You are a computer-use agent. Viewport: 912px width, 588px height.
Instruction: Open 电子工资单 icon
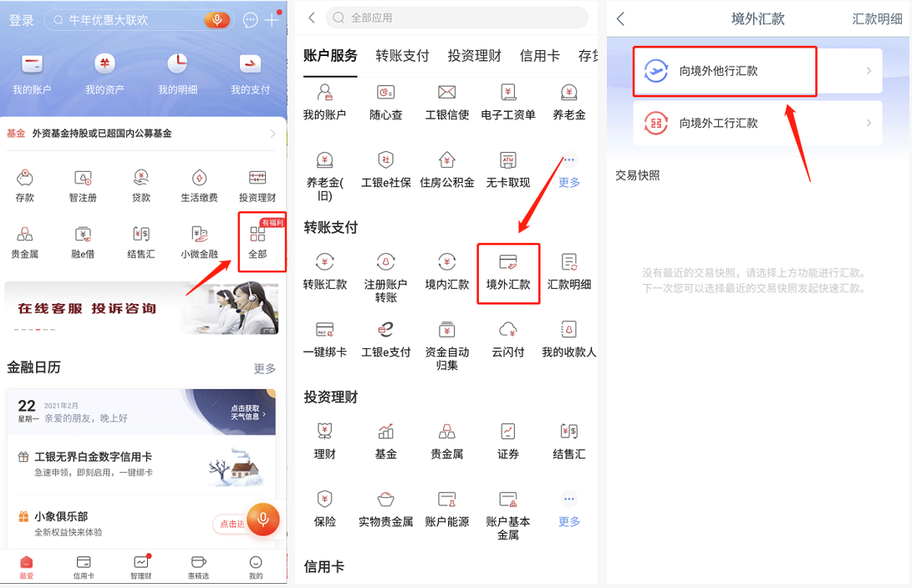click(x=507, y=93)
